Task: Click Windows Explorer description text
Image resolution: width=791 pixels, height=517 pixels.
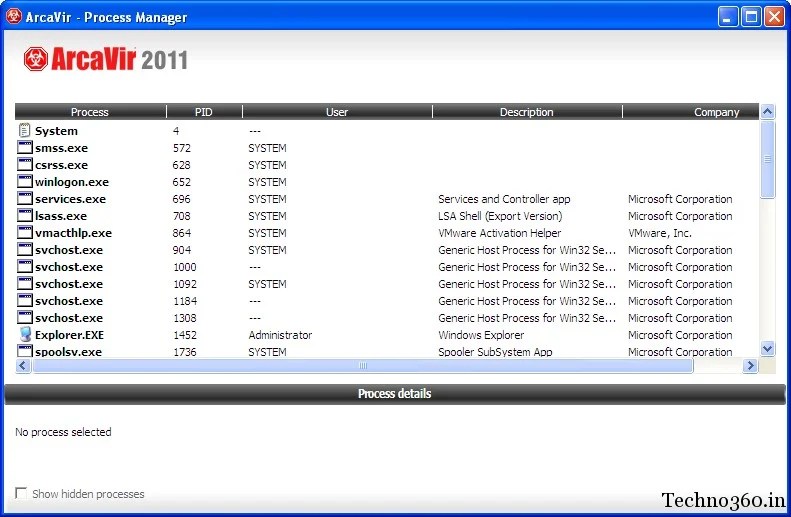Action: (x=481, y=335)
